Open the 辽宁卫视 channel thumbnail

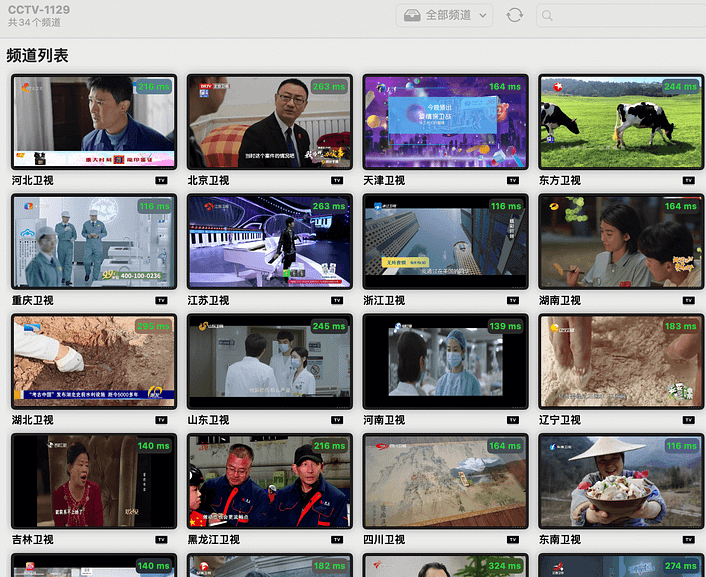621,362
